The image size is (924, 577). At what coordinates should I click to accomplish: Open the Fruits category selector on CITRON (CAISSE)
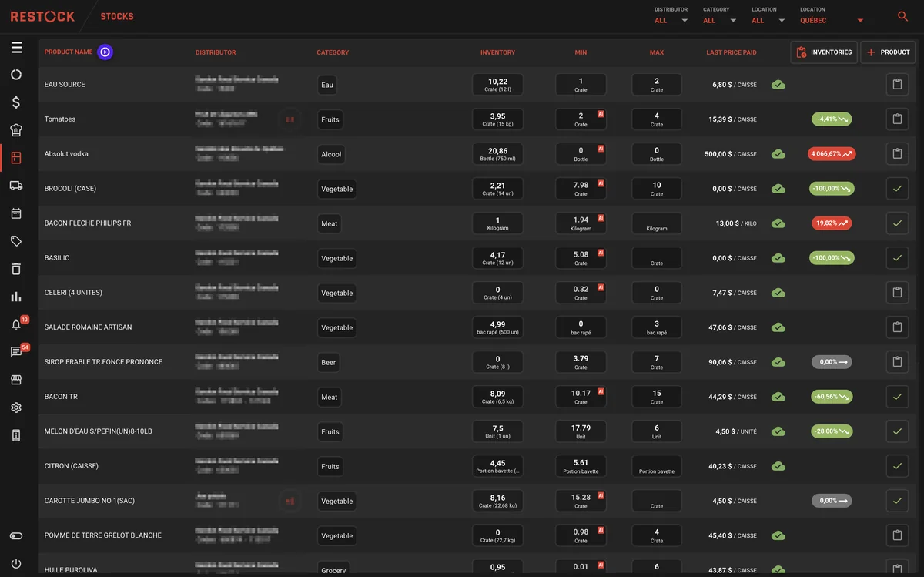click(x=330, y=466)
